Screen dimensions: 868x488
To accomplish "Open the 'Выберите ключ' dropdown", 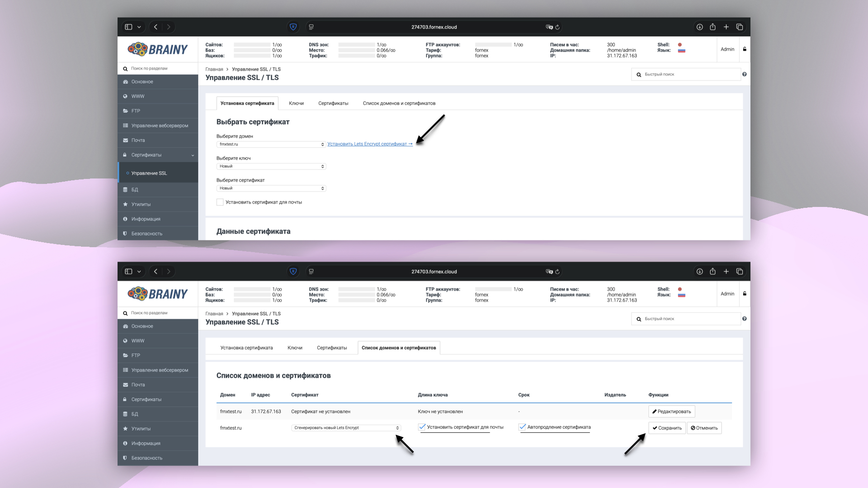I will pyautogui.click(x=271, y=166).
